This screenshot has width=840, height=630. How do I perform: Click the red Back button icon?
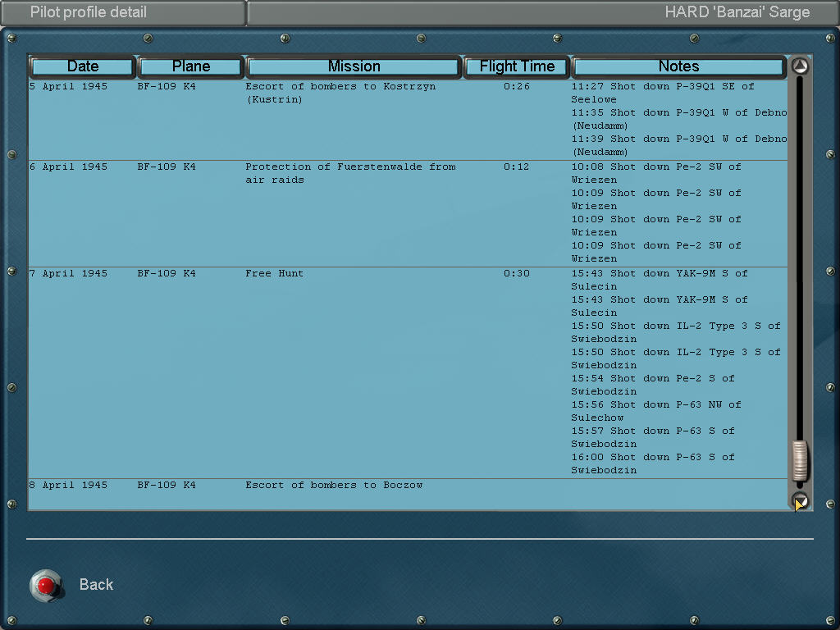[x=47, y=585]
